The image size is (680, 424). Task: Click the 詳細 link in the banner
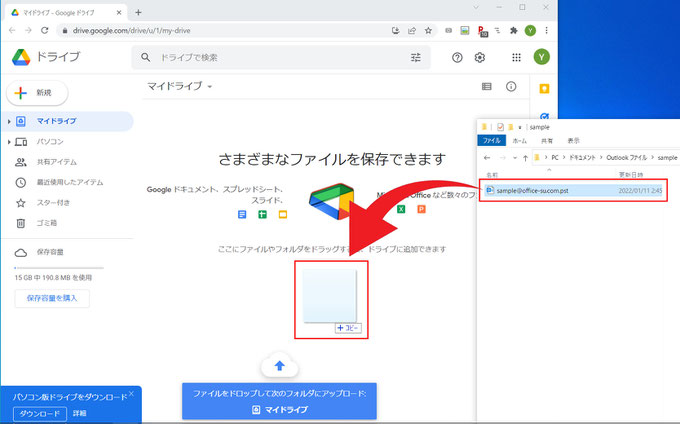(x=79, y=414)
